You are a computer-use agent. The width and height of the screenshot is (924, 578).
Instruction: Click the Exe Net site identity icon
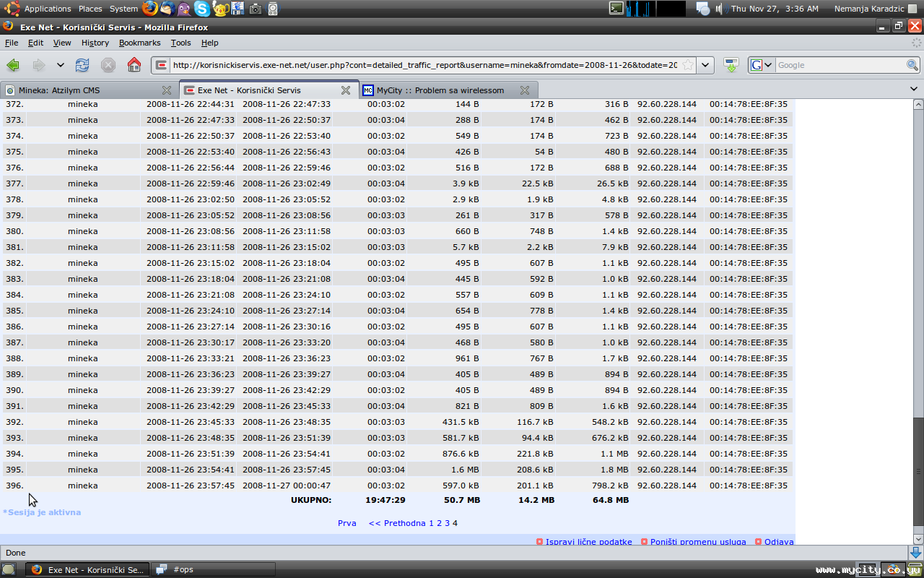(x=161, y=65)
